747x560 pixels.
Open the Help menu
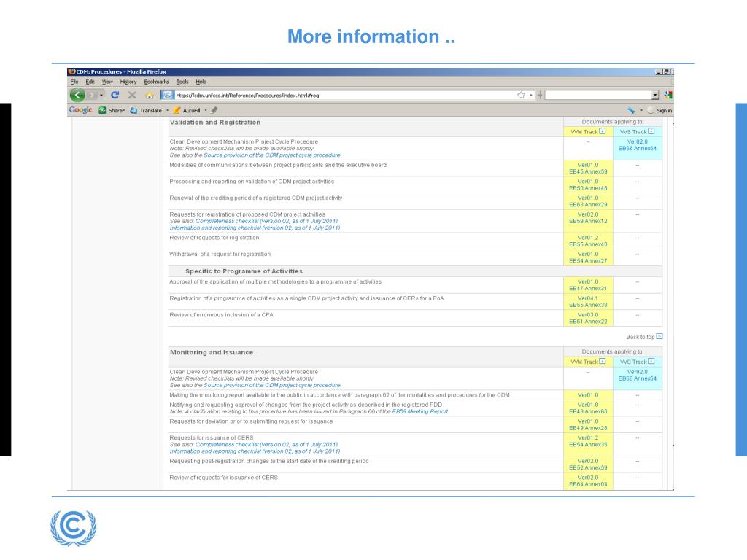(201, 82)
